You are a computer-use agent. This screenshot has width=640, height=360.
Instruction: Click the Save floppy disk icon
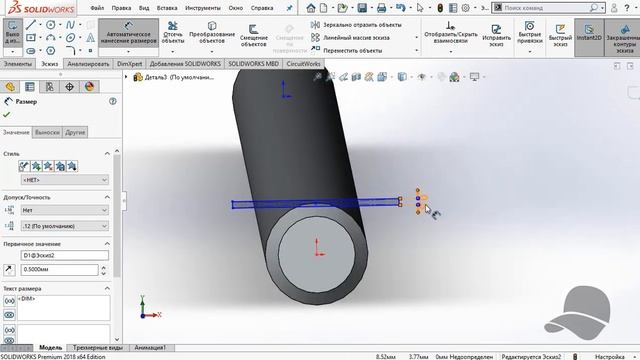coord(362,8)
